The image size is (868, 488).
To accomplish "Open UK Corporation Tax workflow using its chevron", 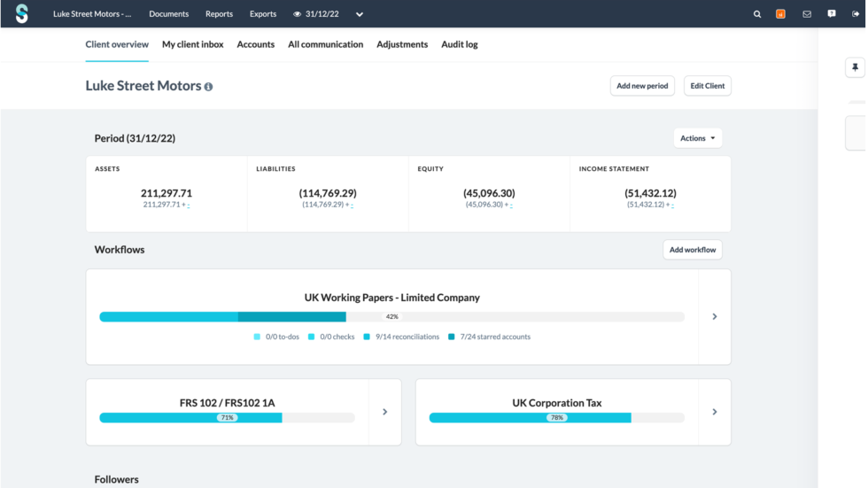I will [715, 412].
